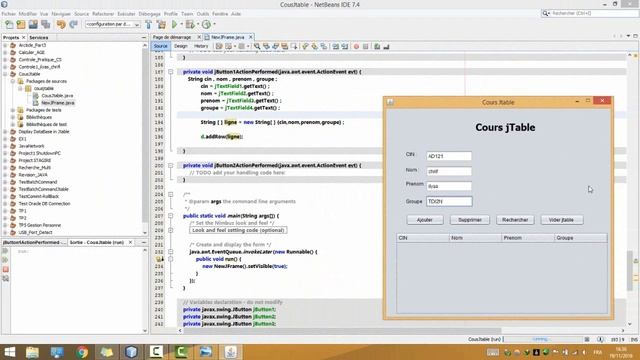Collapse the jButton1ActionPerformed method fold
The height and width of the screenshot is (360, 640).
point(171,72)
